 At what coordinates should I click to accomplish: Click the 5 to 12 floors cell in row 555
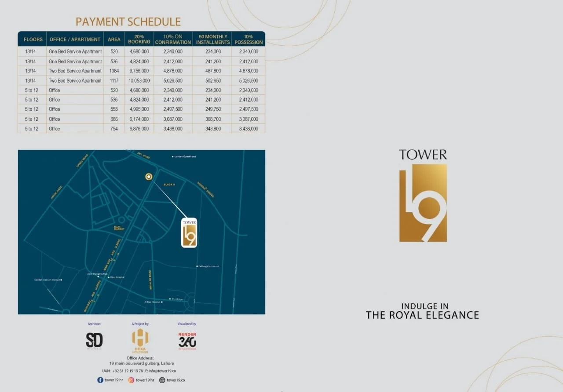[32, 109]
